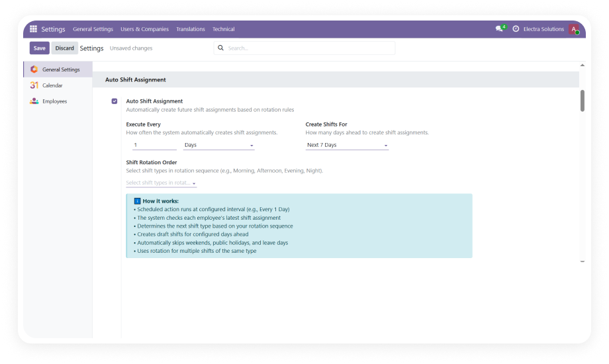The height and width of the screenshot is (364, 609).
Task: Open the Days interval unit dropdown
Action: [x=218, y=145]
